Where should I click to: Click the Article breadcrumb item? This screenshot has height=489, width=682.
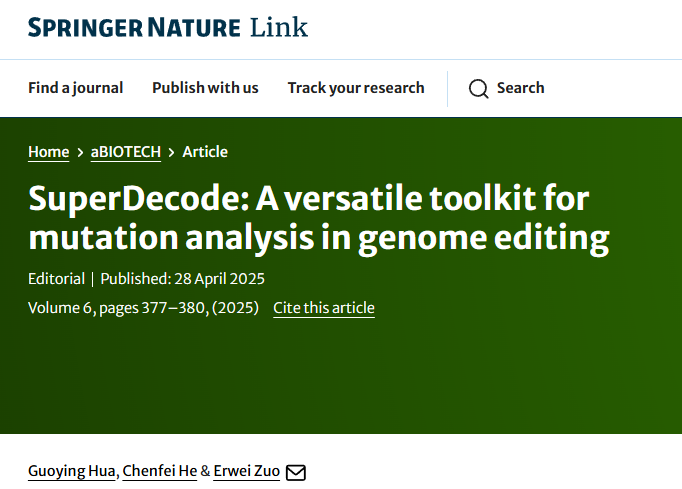click(205, 152)
